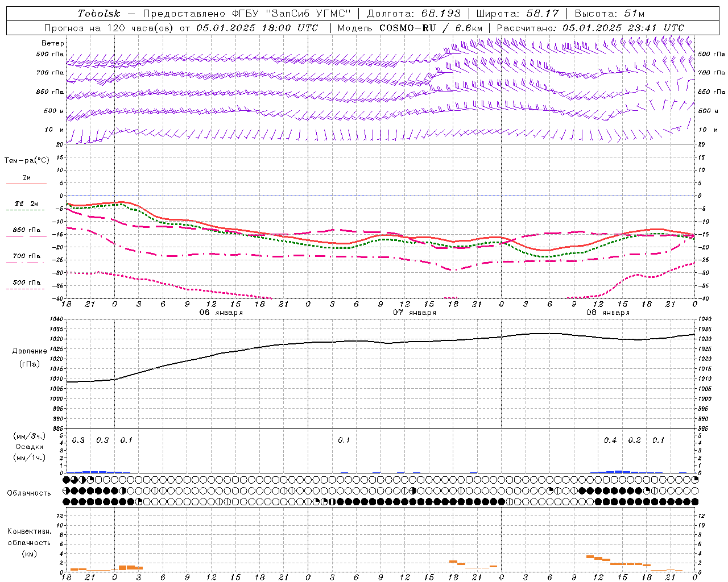
Task: Select the Td 2м dew point legend entry
Action: [x=27, y=203]
